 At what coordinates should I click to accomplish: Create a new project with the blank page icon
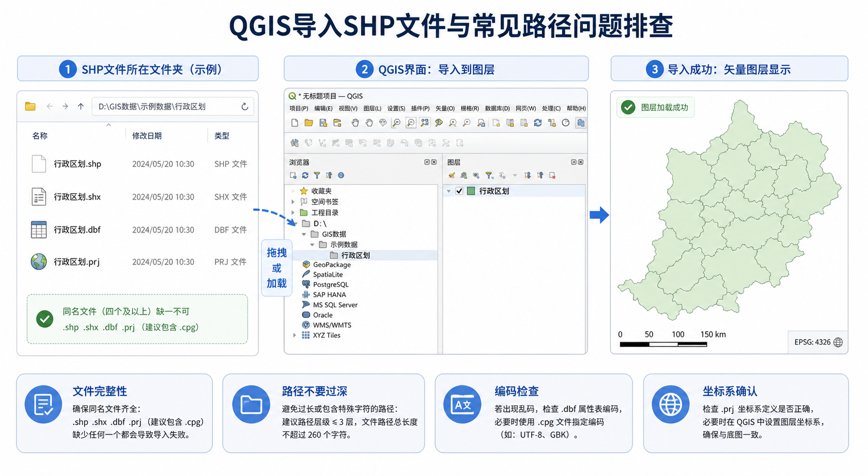click(295, 122)
